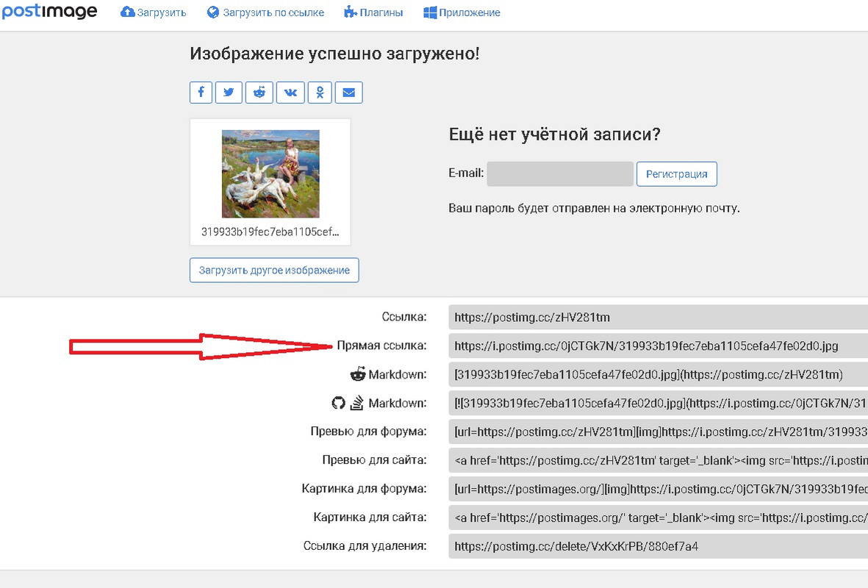Open the uploaded painting thumbnail
Image resolution: width=868 pixels, height=588 pixels.
[270, 174]
